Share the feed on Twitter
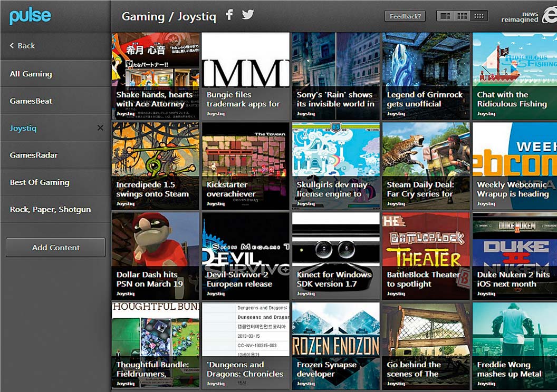 [248, 15]
